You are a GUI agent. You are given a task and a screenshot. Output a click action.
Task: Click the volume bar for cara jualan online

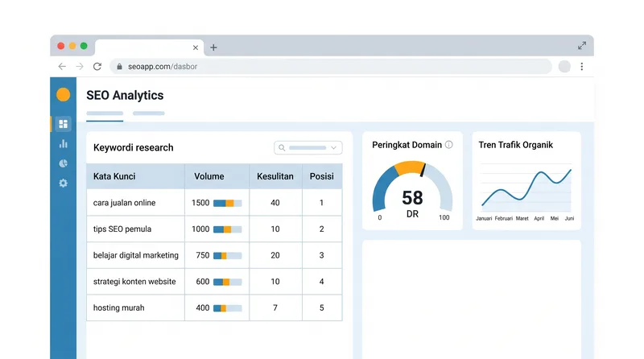[x=228, y=203]
